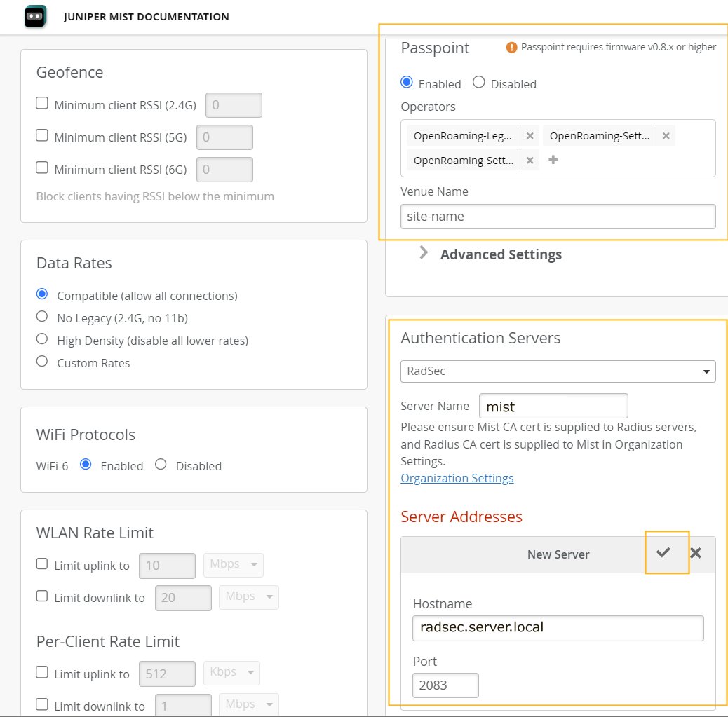Select the High Density data rate option
Image resolution: width=728 pixels, height=717 pixels.
click(42, 340)
